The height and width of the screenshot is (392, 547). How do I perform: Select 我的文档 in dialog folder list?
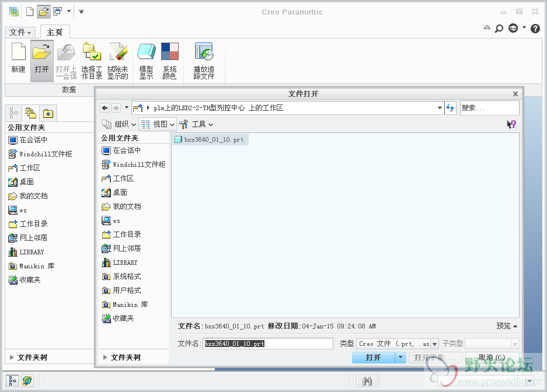[x=121, y=206]
